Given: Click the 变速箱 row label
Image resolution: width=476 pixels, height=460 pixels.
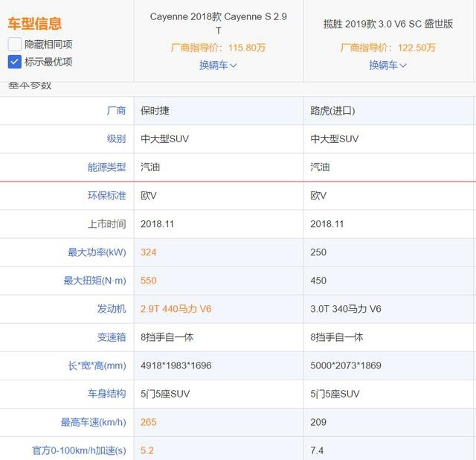Looking at the screenshot, I should point(112,337).
